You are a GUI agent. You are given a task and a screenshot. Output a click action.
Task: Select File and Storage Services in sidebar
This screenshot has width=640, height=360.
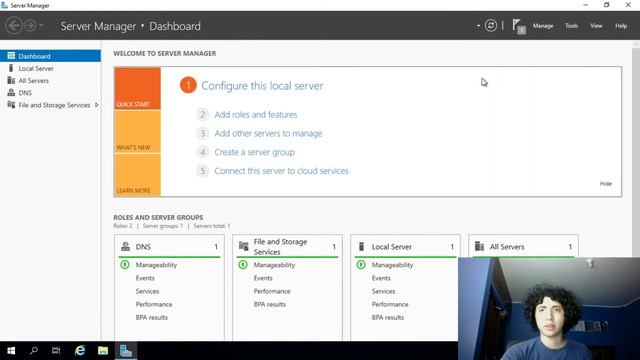[x=50, y=105]
